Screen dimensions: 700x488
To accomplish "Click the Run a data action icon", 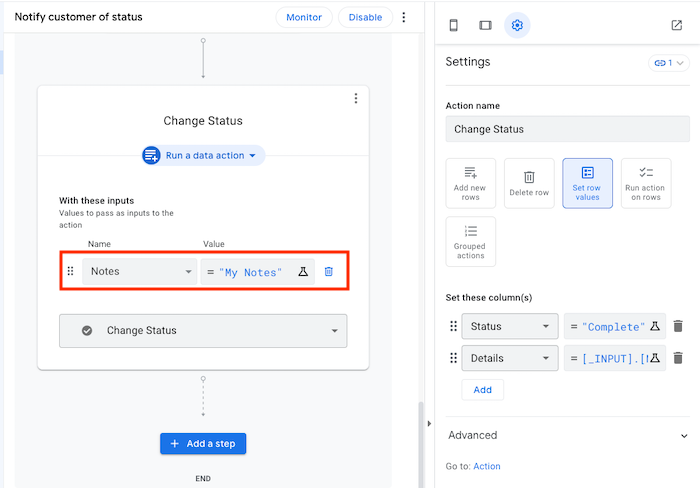I will (151, 155).
